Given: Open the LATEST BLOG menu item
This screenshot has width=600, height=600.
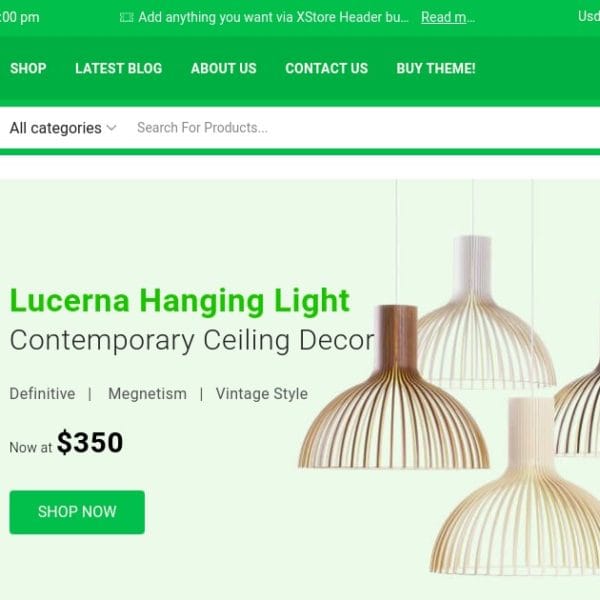Looking at the screenshot, I should coord(119,68).
